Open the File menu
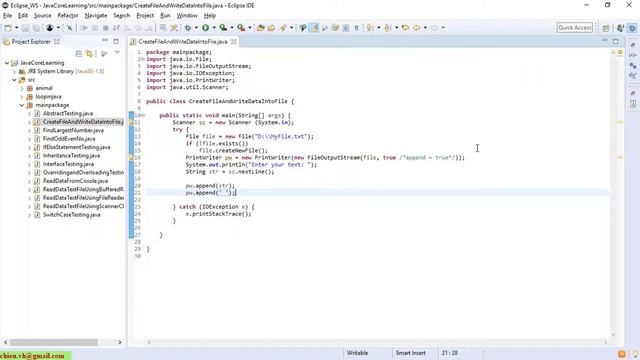The image size is (640, 360). pyautogui.click(x=7, y=16)
